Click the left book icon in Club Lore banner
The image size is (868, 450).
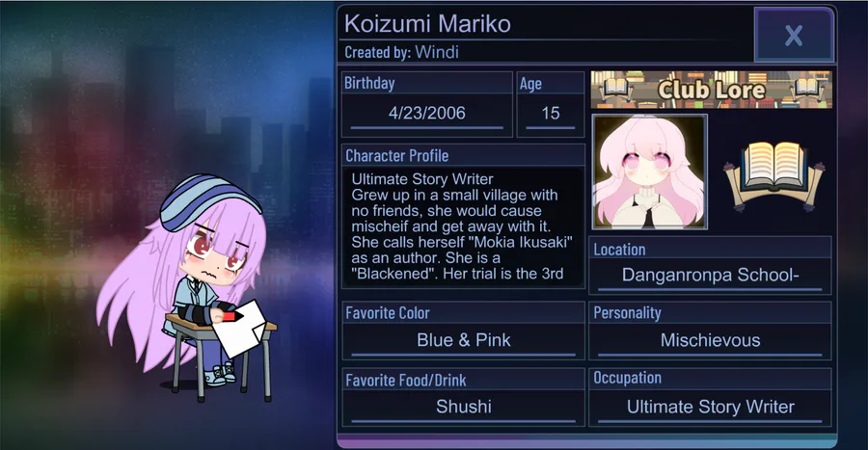[615, 88]
